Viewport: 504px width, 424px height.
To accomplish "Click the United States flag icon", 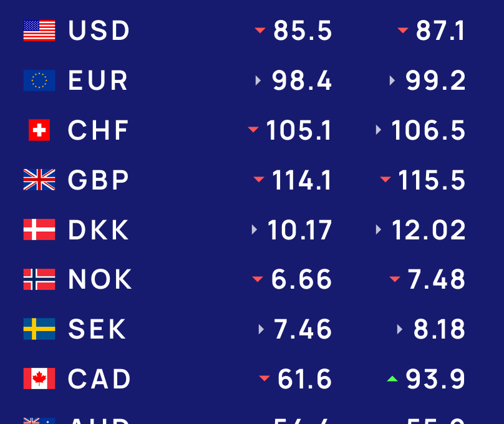I will coord(39,31).
